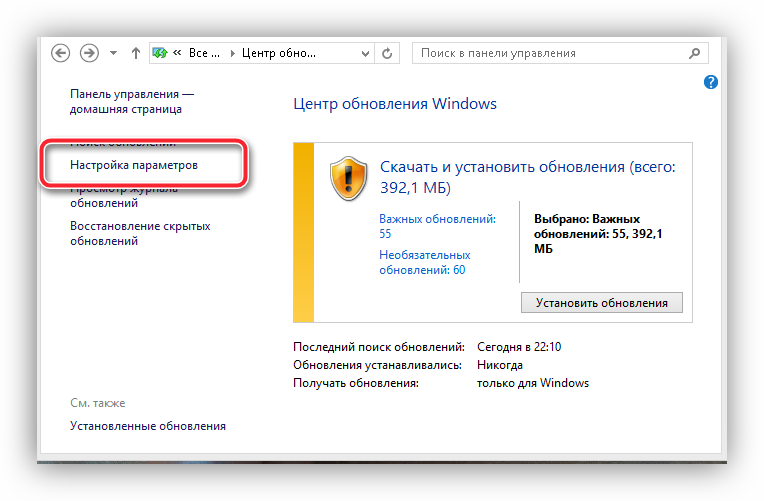Click the Back navigation arrow
This screenshot has height=501, width=764.
pos(60,53)
